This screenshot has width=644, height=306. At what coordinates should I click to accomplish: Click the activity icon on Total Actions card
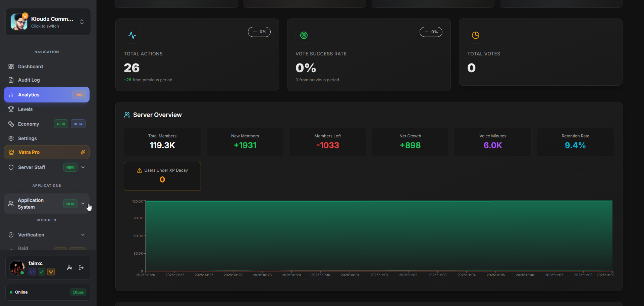click(132, 35)
